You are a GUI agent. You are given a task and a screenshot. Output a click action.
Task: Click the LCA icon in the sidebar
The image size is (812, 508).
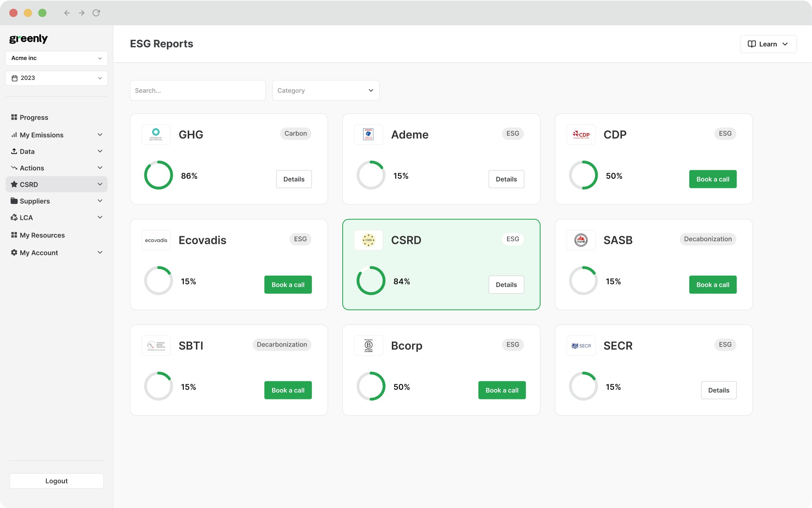coord(14,217)
